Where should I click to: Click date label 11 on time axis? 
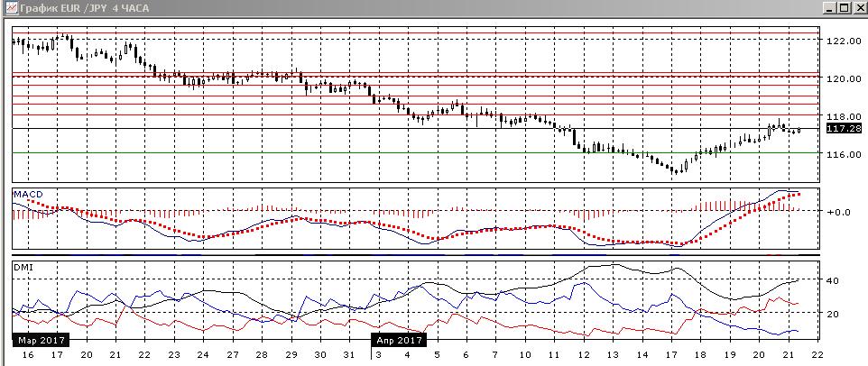(x=554, y=354)
